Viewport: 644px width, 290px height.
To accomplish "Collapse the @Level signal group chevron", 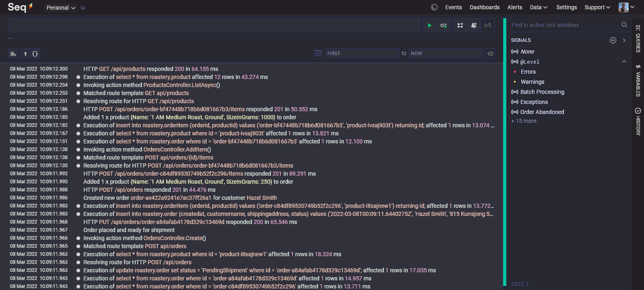I will [x=624, y=62].
